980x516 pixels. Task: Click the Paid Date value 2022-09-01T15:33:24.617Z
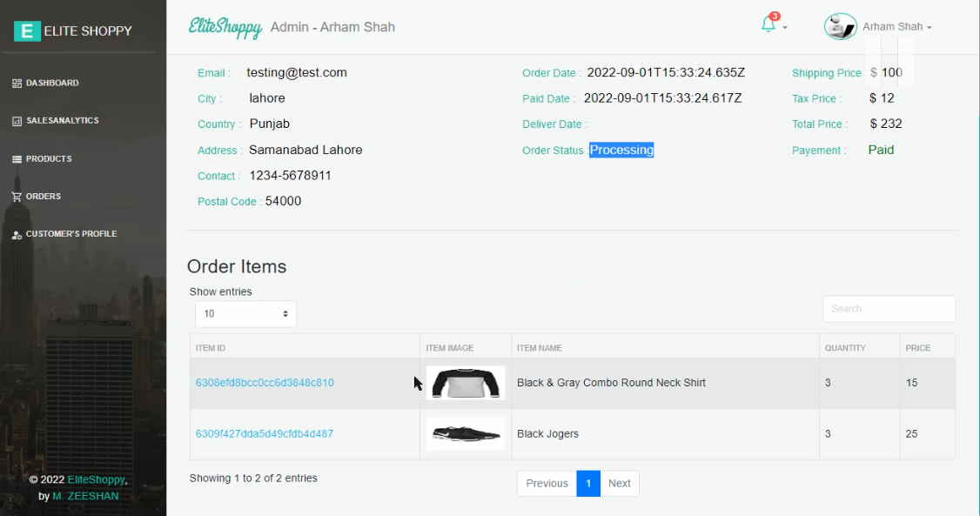(x=662, y=98)
